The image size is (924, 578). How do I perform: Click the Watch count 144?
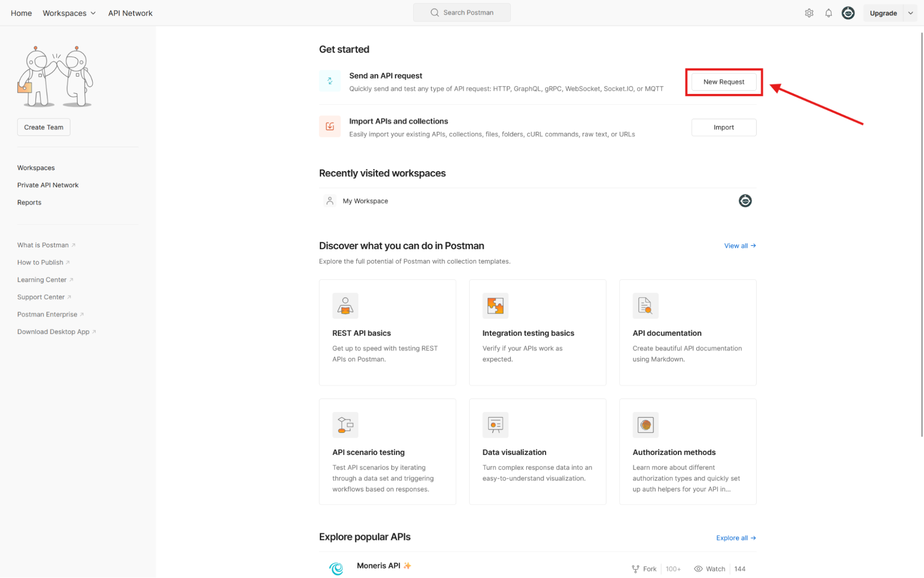tap(740, 569)
